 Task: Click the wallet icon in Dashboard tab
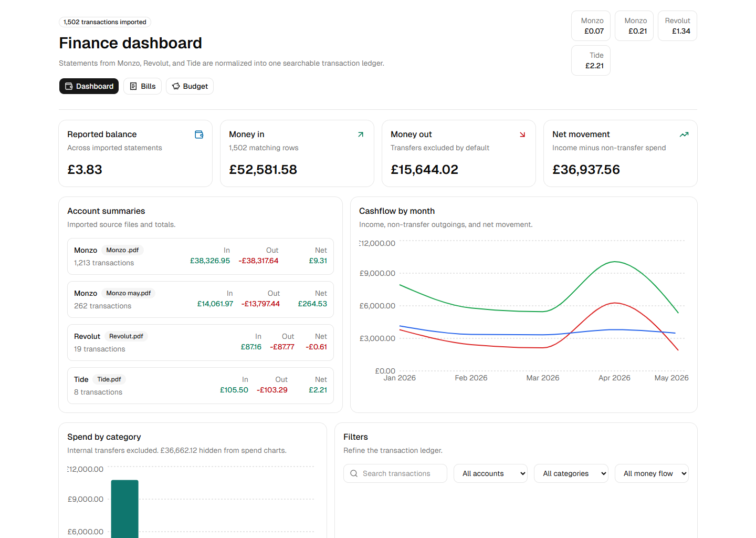[x=69, y=86]
